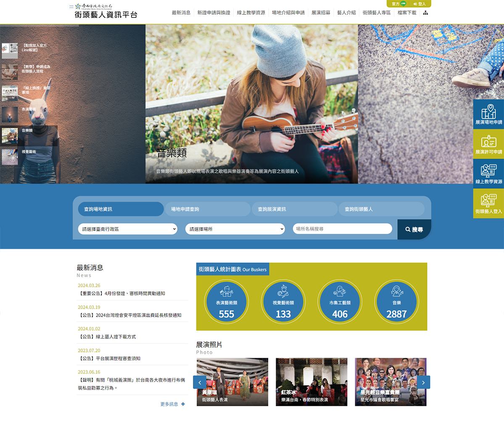Screen dimensions: 504x423
Task: Click the 場所名稱搜尋 input field
Action: (342, 229)
